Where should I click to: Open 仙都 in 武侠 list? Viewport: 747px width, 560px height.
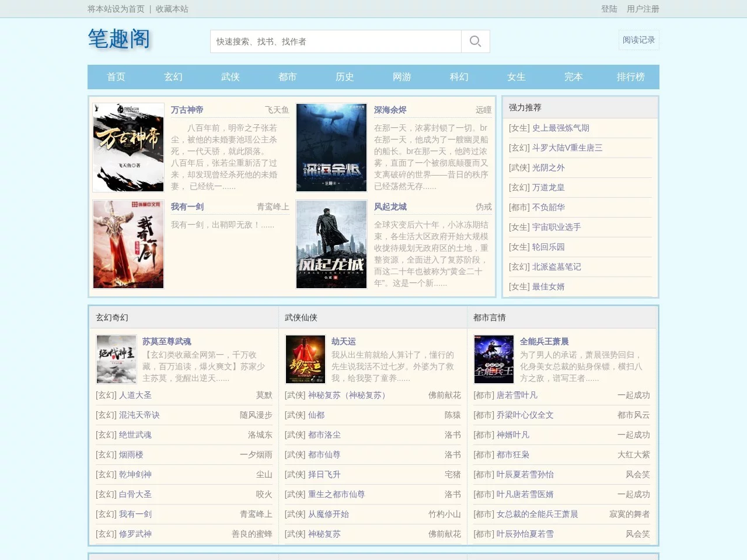pyautogui.click(x=316, y=415)
